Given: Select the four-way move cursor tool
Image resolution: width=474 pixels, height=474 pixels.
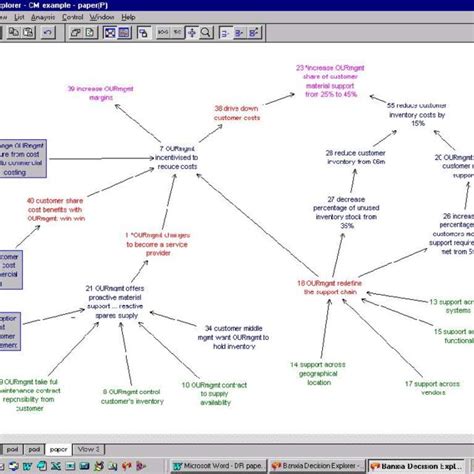Looking at the screenshot, I should pyautogui.click(x=192, y=32).
